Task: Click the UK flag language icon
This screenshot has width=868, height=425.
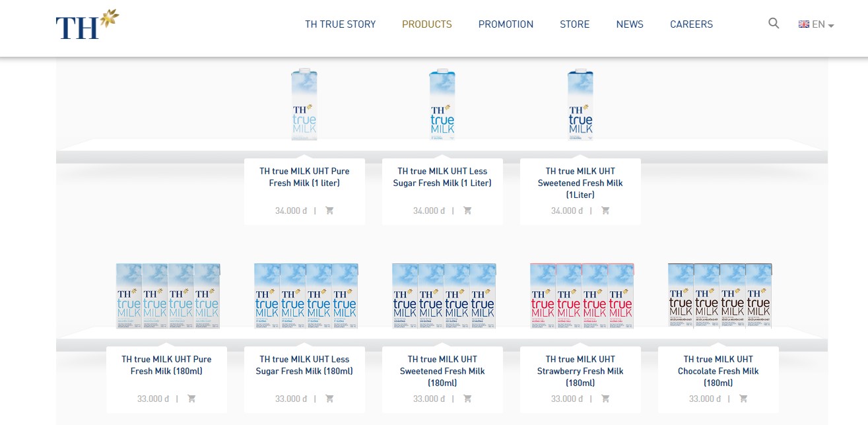Action: [x=804, y=24]
